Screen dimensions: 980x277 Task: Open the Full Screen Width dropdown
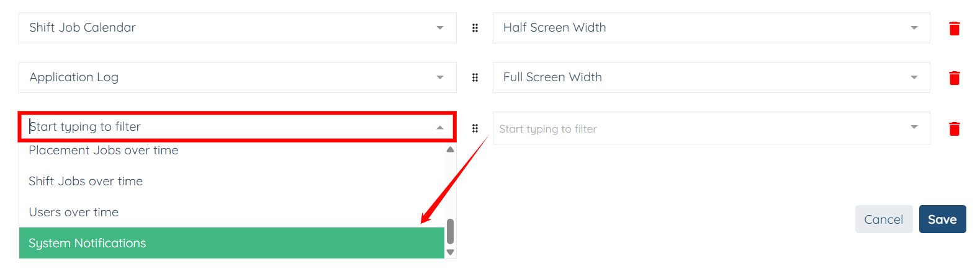coord(914,77)
